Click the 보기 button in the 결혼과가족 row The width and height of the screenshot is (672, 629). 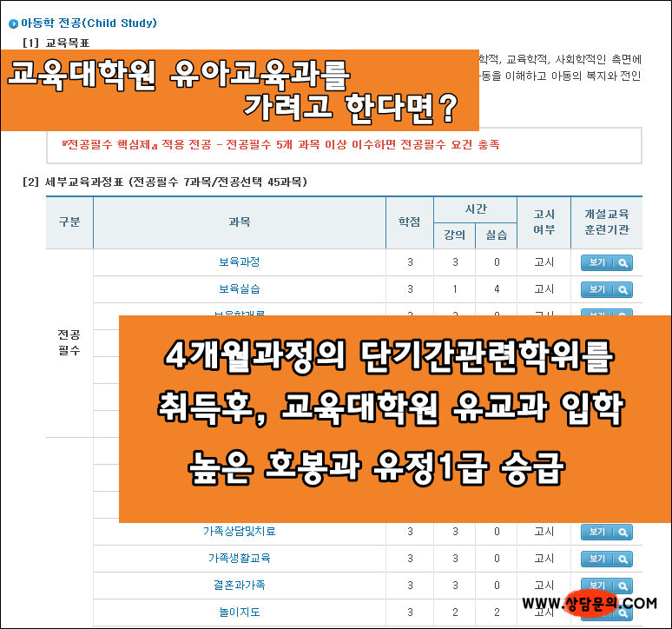click(606, 586)
